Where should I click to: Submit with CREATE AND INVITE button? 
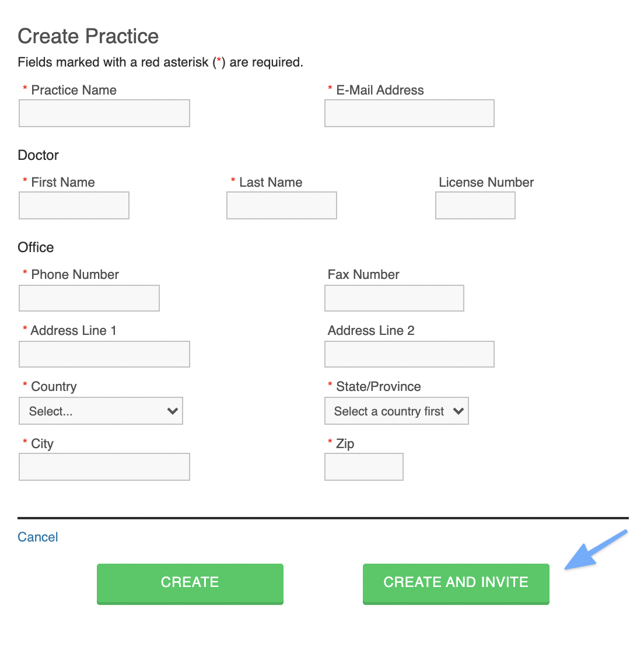pyautogui.click(x=456, y=583)
